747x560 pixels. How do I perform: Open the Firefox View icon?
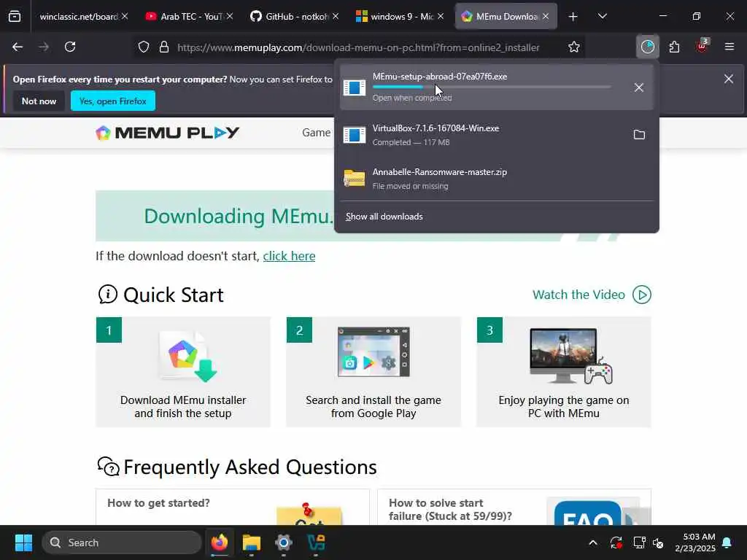coord(15,16)
